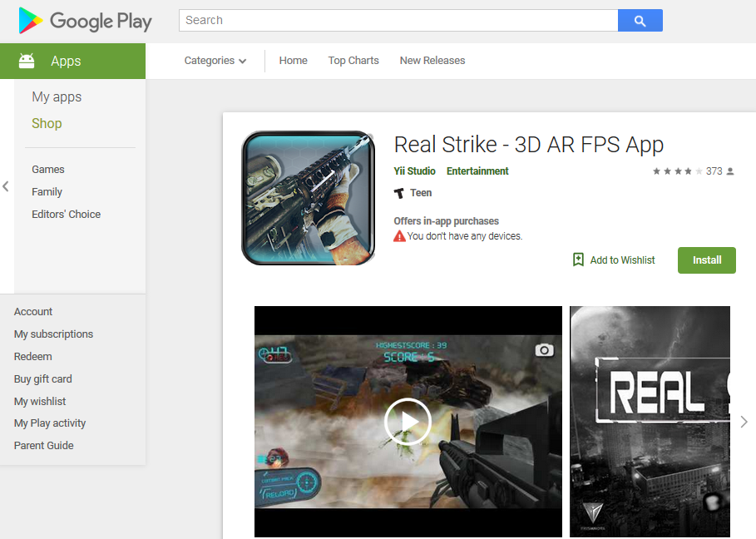Viewport: 756px width, 539px height.
Task: Click the green Install button
Action: (x=707, y=260)
